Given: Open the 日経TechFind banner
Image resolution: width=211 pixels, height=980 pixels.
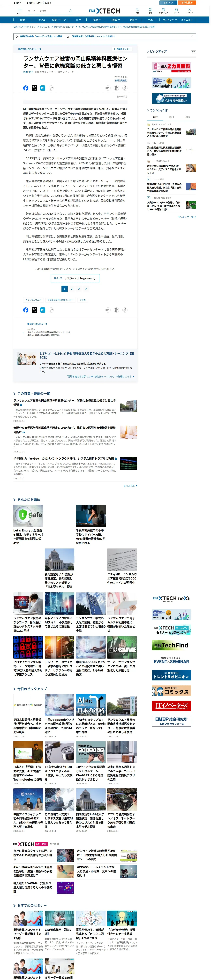Looking at the screenshot, I should pos(172,645).
